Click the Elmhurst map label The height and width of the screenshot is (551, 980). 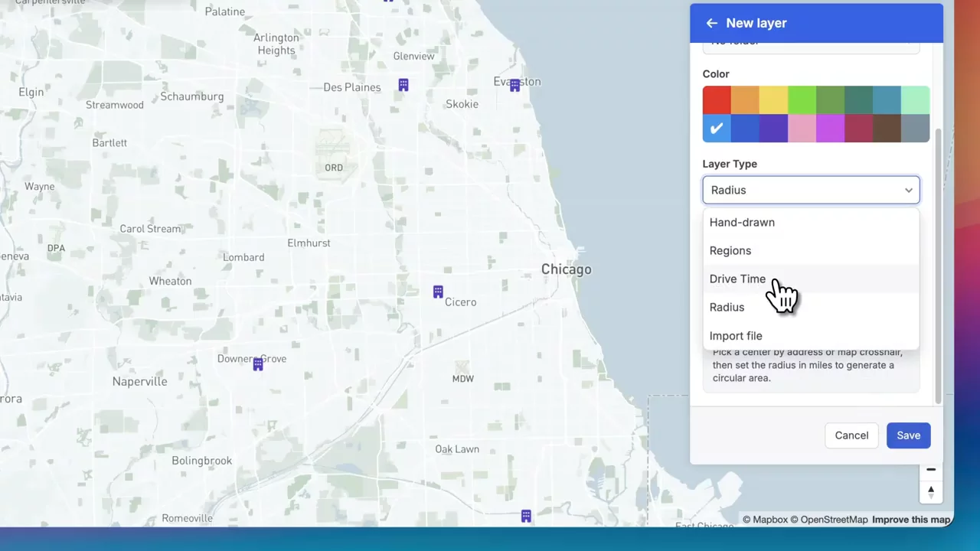pyautogui.click(x=309, y=243)
